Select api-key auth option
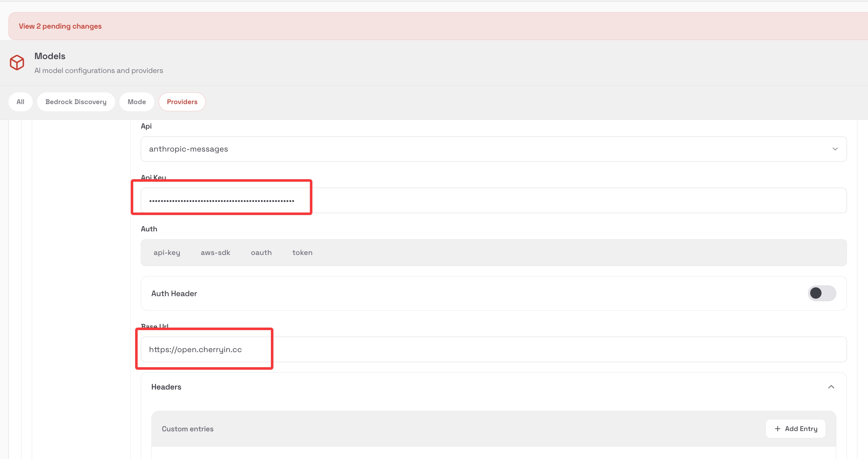The height and width of the screenshot is (459, 868). (x=167, y=253)
